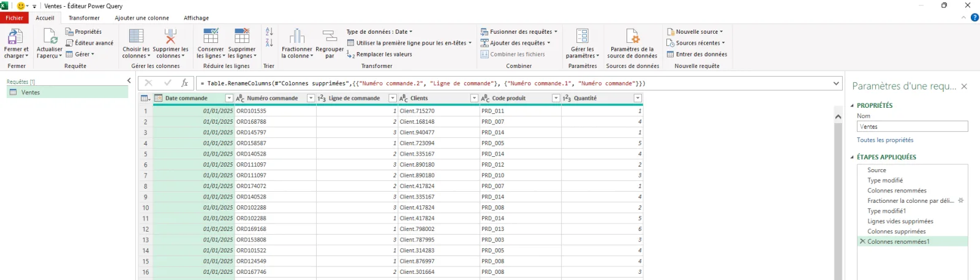
Task: Close the Paramètres d'une requête pane
Action: pyautogui.click(x=964, y=86)
